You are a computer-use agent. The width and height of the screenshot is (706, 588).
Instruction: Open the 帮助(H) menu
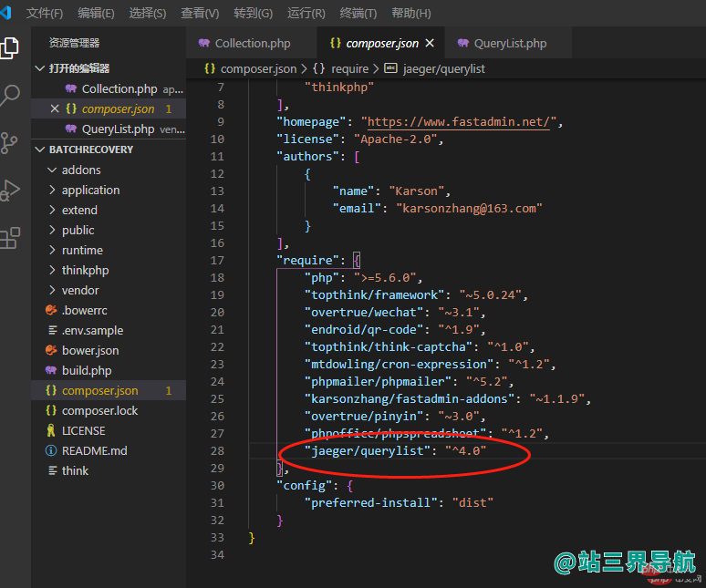click(411, 13)
